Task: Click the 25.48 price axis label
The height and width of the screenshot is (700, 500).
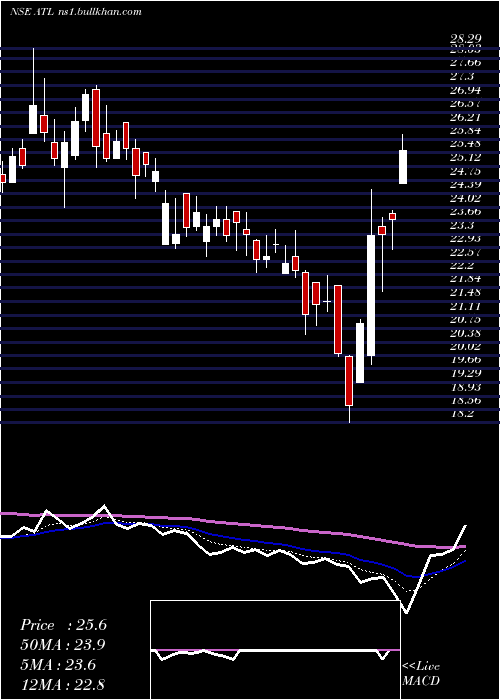Action: 466,144
